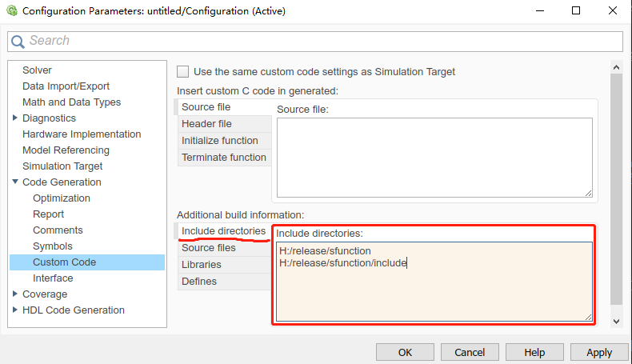Click the search magnifier icon

pyautogui.click(x=18, y=42)
